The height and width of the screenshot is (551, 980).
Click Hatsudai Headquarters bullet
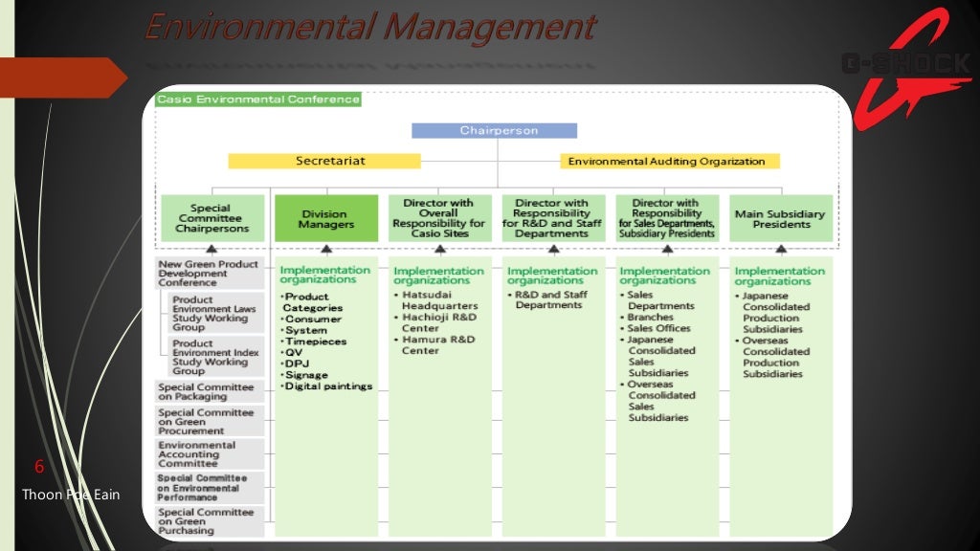(436, 299)
